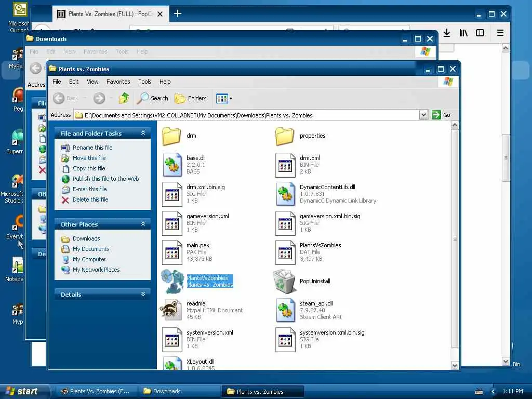Select the main.pak file icon
This screenshot has width=532, height=399.
(x=172, y=252)
